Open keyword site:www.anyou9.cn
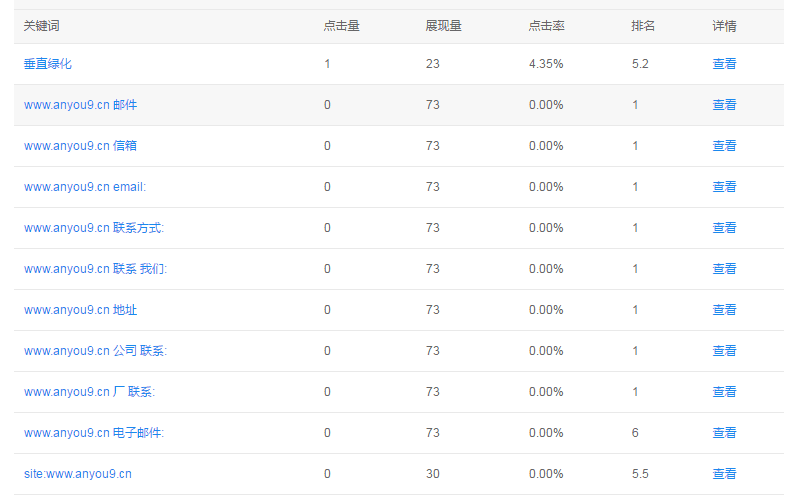808x502 pixels. [x=78, y=474]
